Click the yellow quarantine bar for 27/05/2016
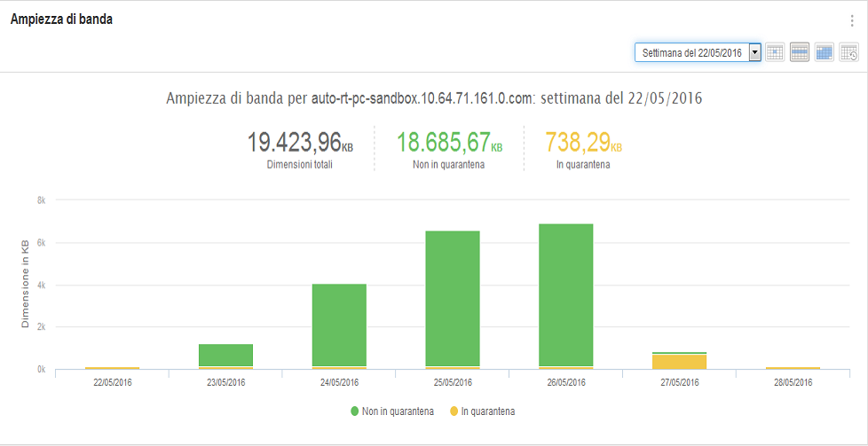The width and height of the screenshot is (868, 446). [679, 361]
